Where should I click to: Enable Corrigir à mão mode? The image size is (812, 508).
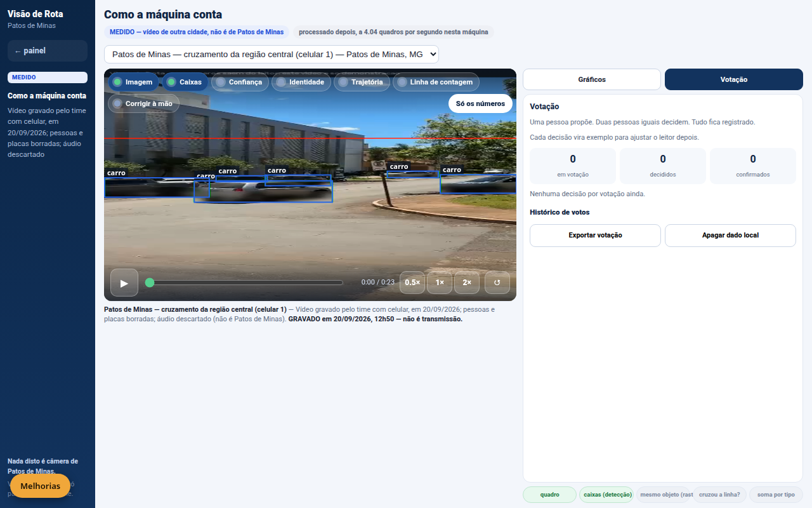pyautogui.click(x=143, y=104)
